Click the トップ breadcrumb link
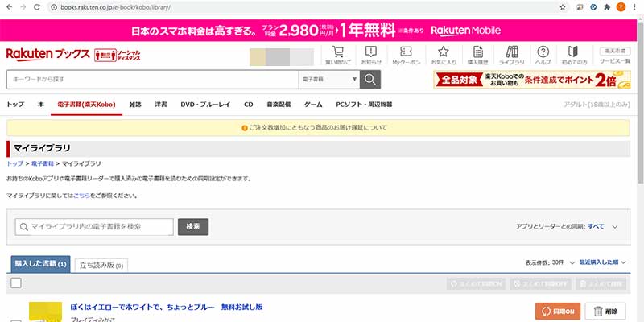This screenshot has height=322, width=644. click(x=14, y=163)
